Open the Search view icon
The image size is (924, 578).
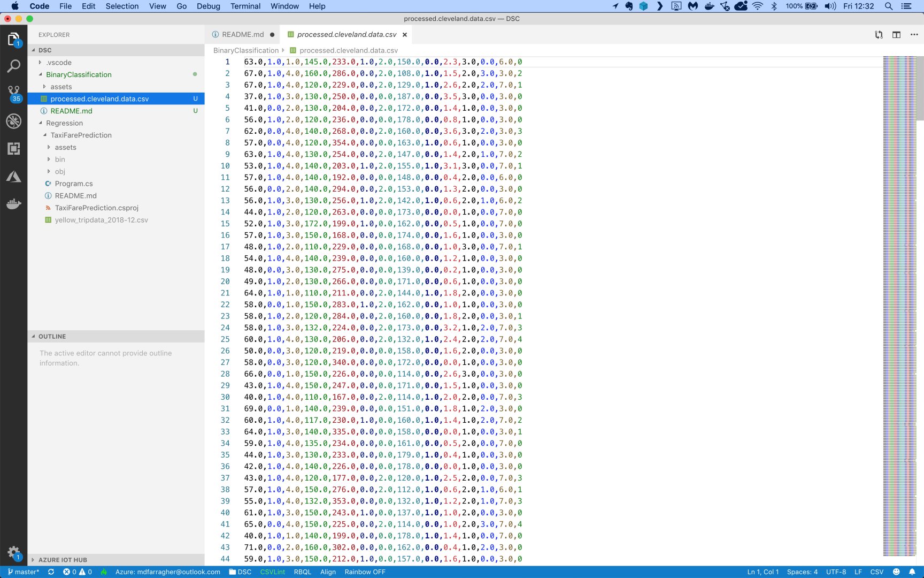[x=13, y=66]
